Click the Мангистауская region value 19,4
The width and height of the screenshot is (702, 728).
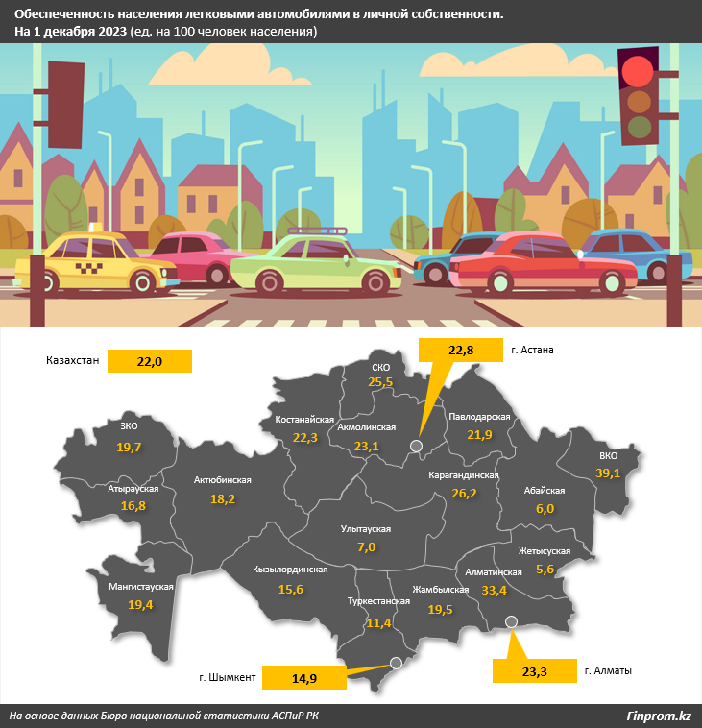point(140,603)
